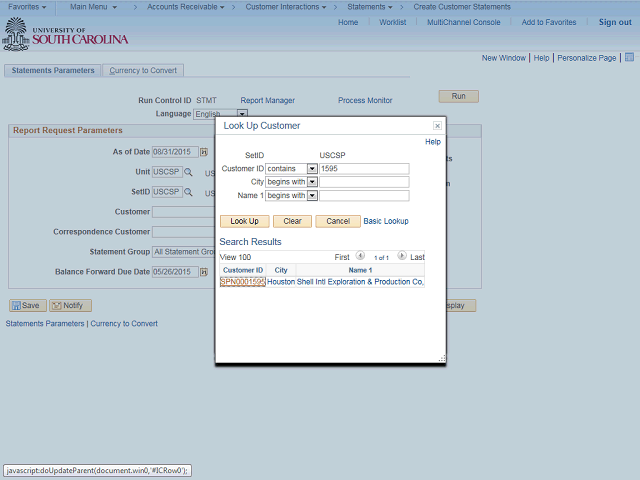Expand the City operator dropdown
Image resolution: width=640 pixels, height=480 pixels.
tap(312, 182)
